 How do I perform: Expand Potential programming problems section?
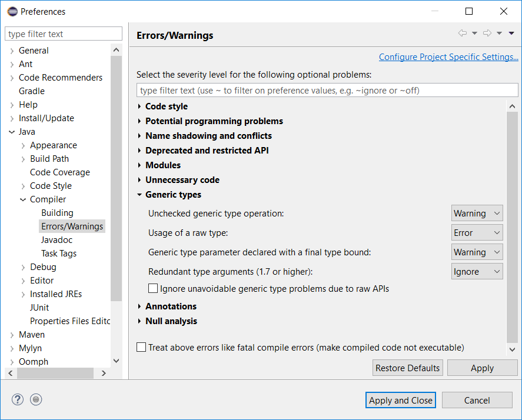point(139,121)
